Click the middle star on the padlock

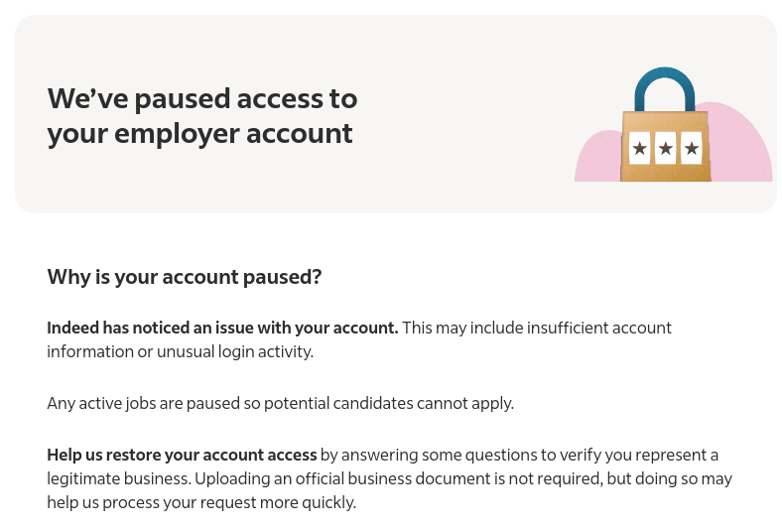[x=665, y=148]
